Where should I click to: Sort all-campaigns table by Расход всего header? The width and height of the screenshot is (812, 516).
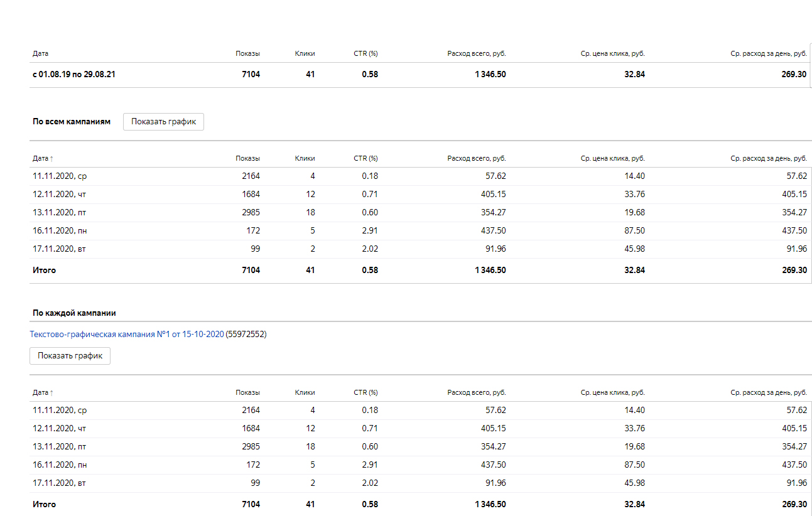click(476, 159)
